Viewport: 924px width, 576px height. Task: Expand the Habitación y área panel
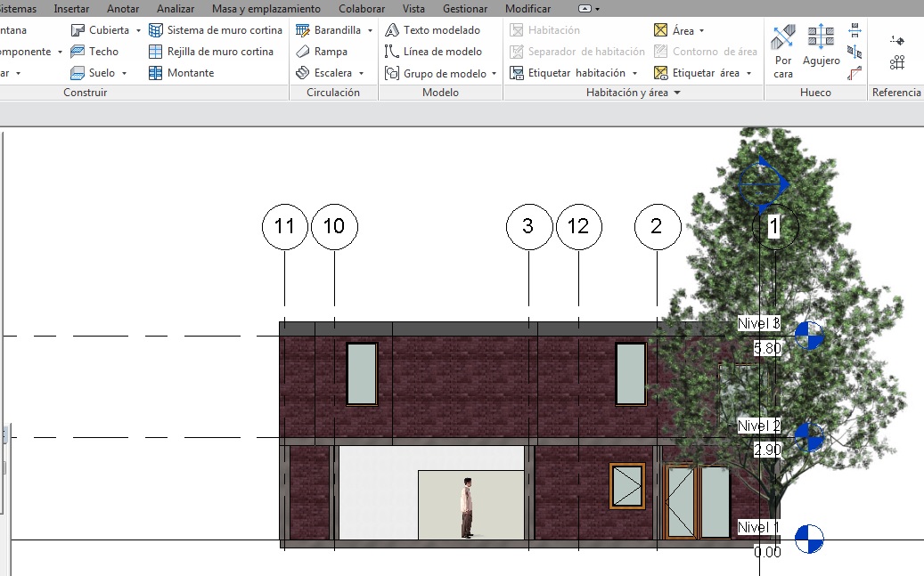(677, 93)
